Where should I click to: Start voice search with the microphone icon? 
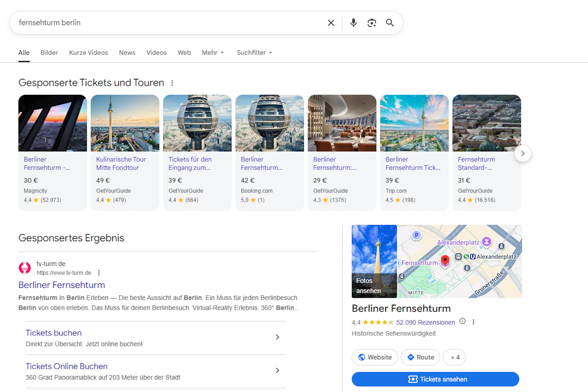[x=353, y=23]
